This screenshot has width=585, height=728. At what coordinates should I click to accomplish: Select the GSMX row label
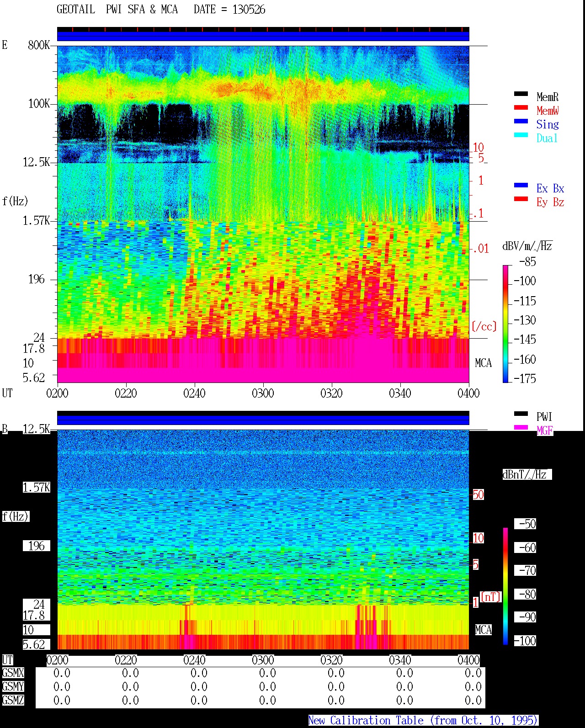click(13, 673)
